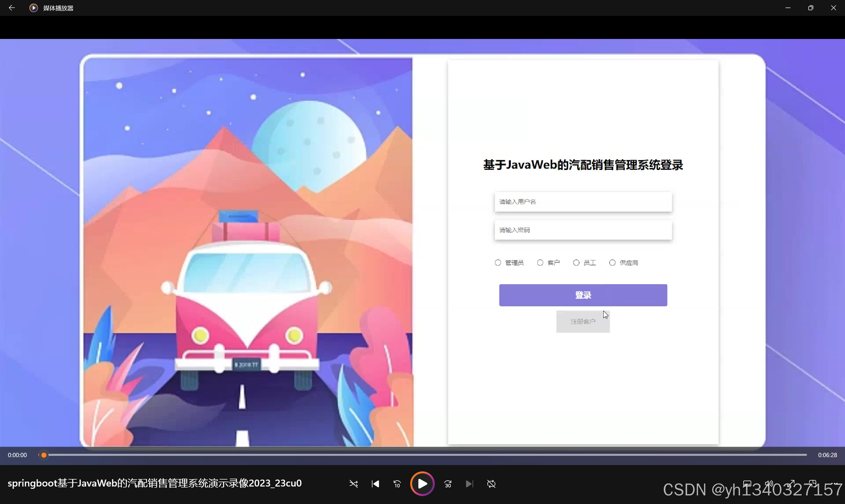This screenshot has height=504, width=845.
Task: Open the volume speaker control
Action: coord(769,484)
